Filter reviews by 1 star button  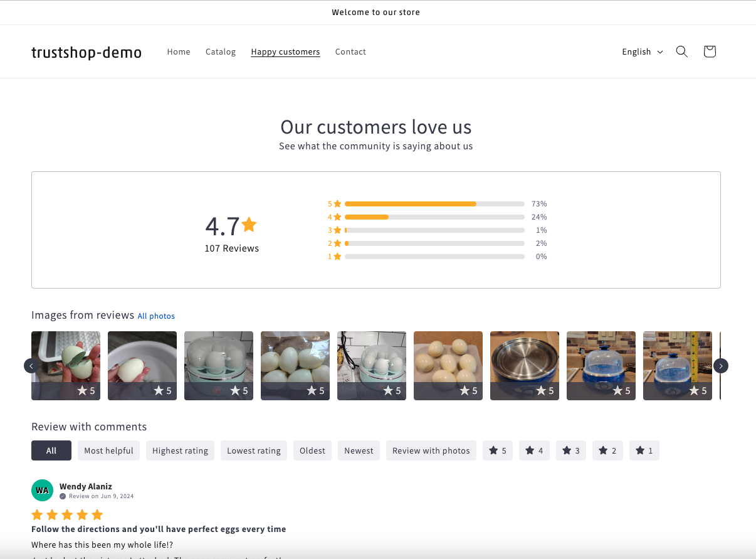tap(644, 450)
